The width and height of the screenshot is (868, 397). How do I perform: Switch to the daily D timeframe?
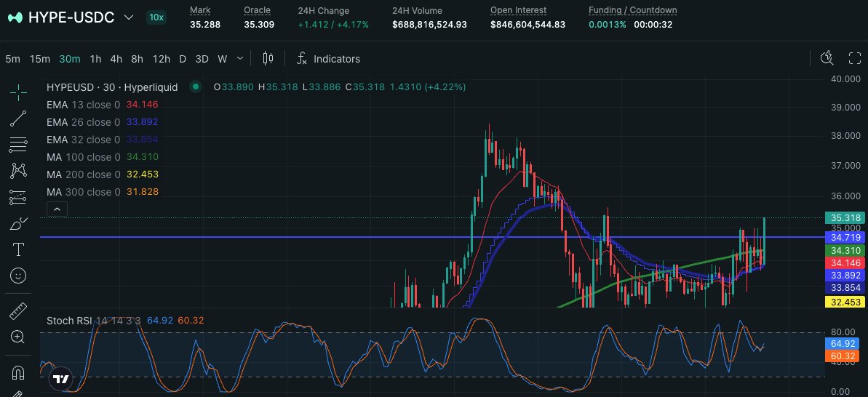(183, 59)
